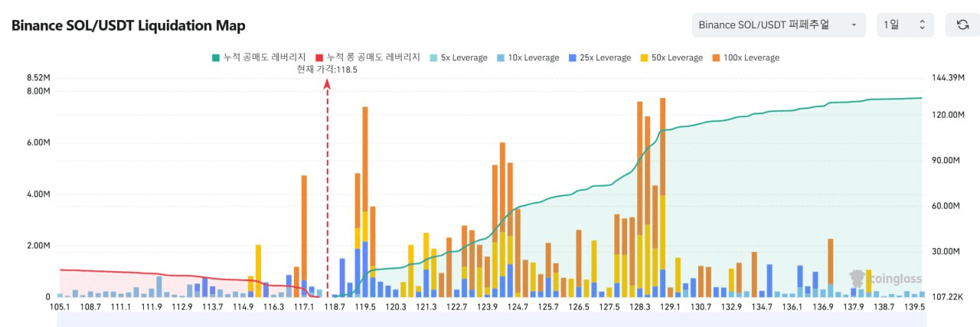Toggle 누적 롱 공매도 레버리지 legend series
This screenshot has width=980, height=327.
point(367,57)
